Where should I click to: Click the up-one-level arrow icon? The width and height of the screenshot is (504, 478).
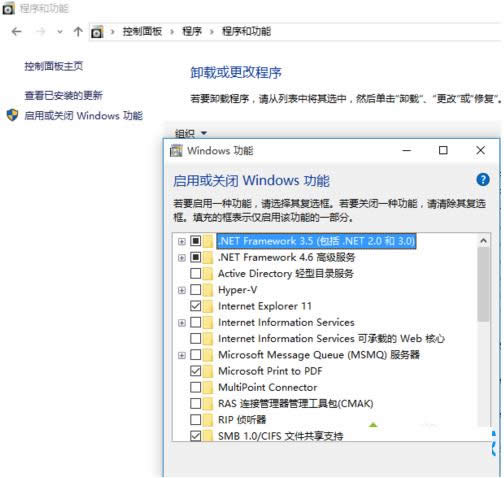[x=78, y=32]
